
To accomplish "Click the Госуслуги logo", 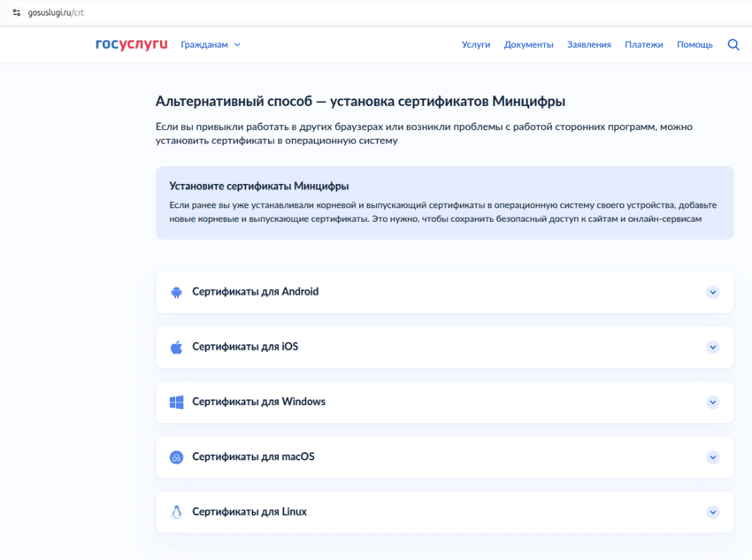I will [x=132, y=44].
